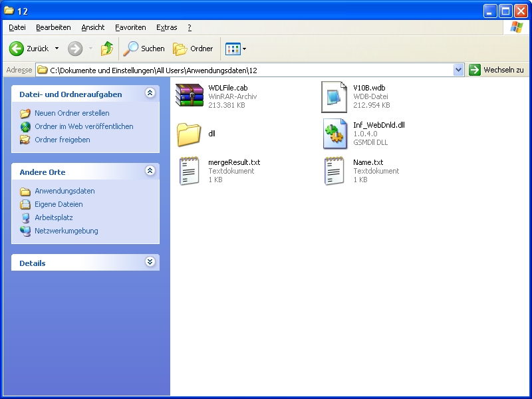Open Netzwerkumgebung link
The width and height of the screenshot is (532, 399).
click(66, 231)
